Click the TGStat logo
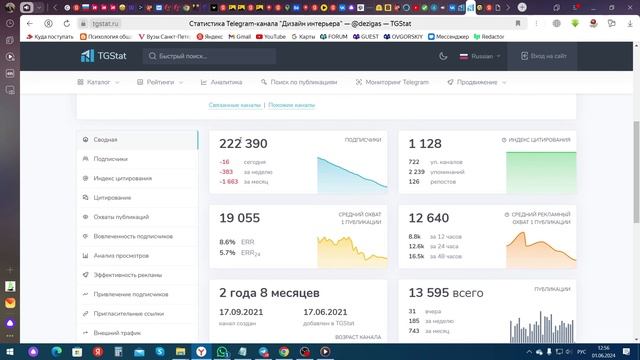The image size is (640, 360). 104,56
